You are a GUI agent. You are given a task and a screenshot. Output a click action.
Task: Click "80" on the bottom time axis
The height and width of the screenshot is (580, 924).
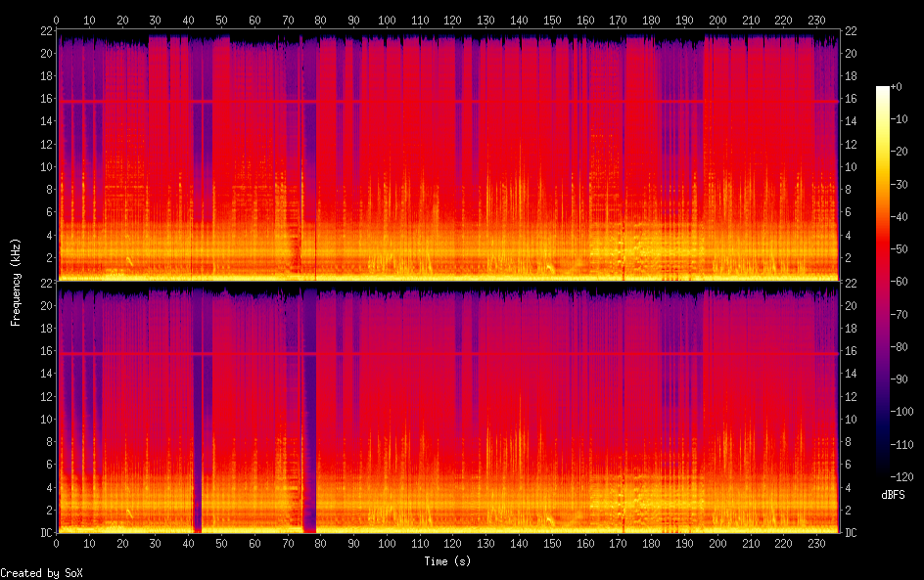pos(321,544)
